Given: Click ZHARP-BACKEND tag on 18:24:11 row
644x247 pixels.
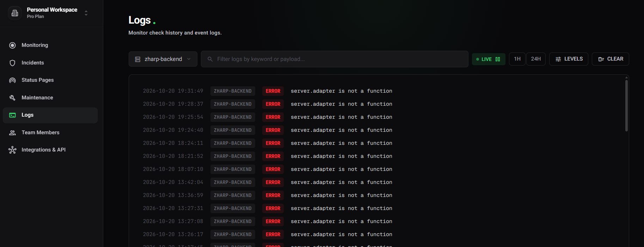Looking at the screenshot, I should pos(233,143).
